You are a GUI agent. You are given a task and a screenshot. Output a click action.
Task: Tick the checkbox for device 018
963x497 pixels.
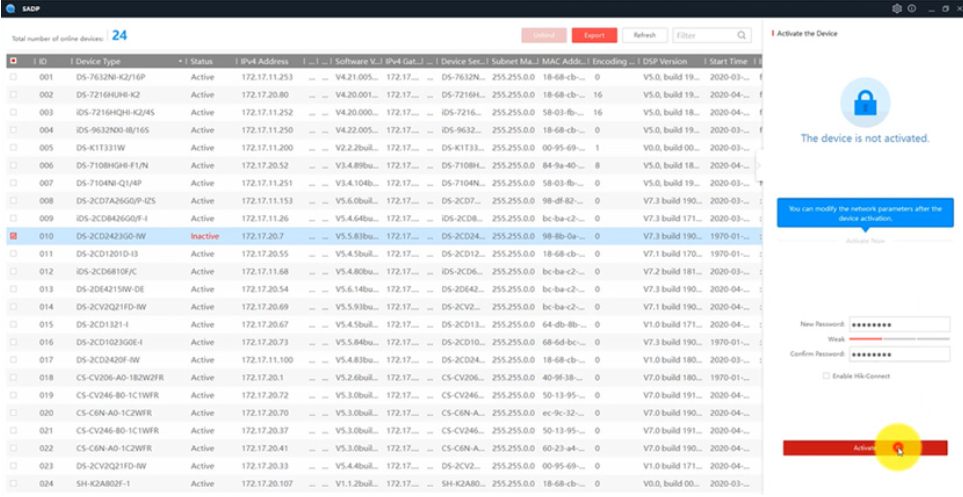(x=14, y=377)
